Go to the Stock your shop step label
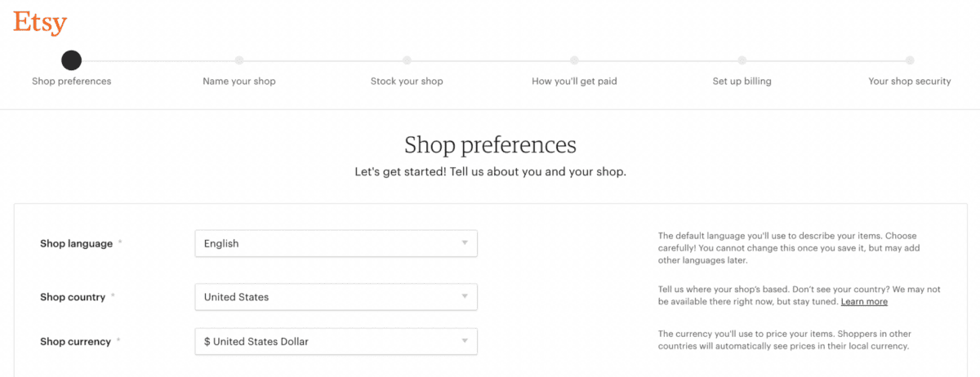 (x=407, y=82)
